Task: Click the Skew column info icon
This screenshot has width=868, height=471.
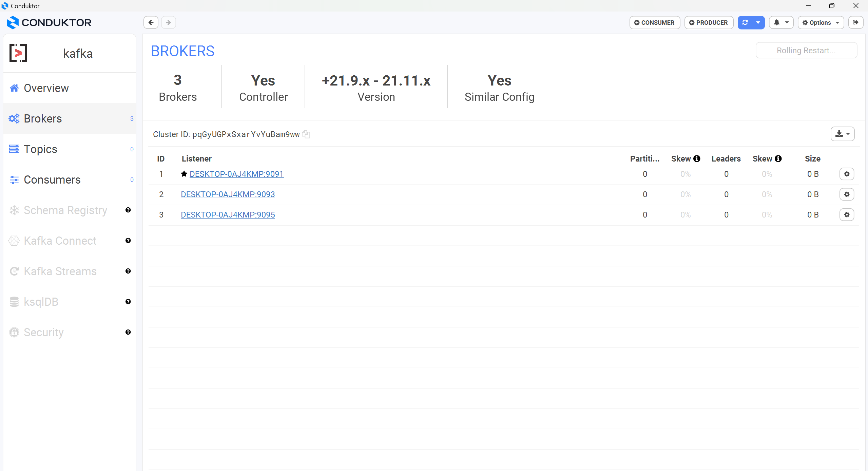Action: (696, 158)
